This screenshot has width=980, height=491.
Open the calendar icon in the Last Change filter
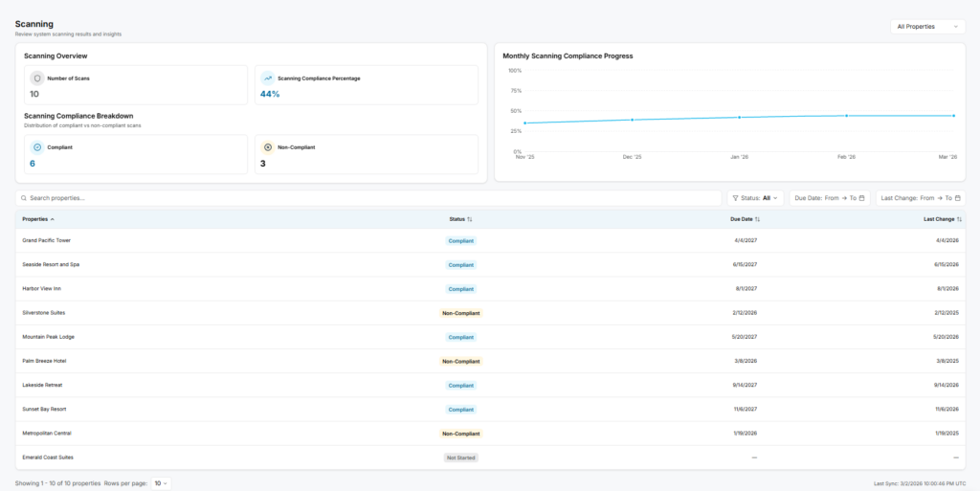point(957,198)
